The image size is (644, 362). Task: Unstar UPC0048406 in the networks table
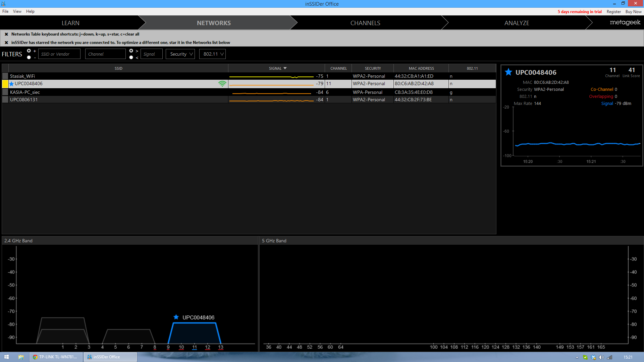point(12,84)
